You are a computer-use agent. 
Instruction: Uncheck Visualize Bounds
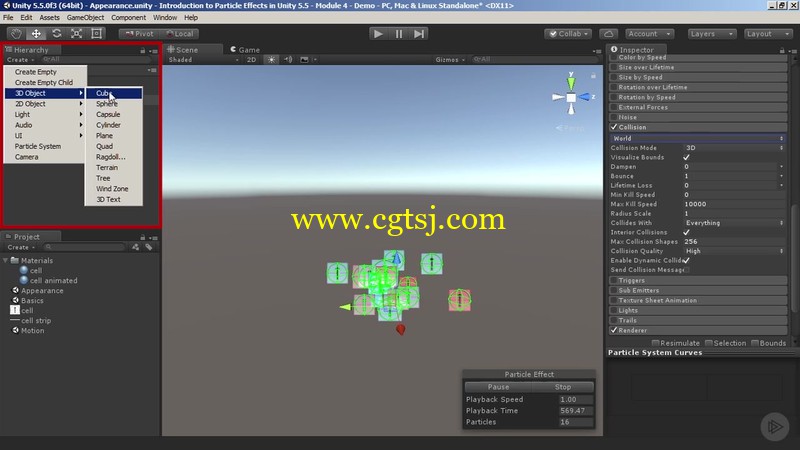pyautogui.click(x=687, y=157)
